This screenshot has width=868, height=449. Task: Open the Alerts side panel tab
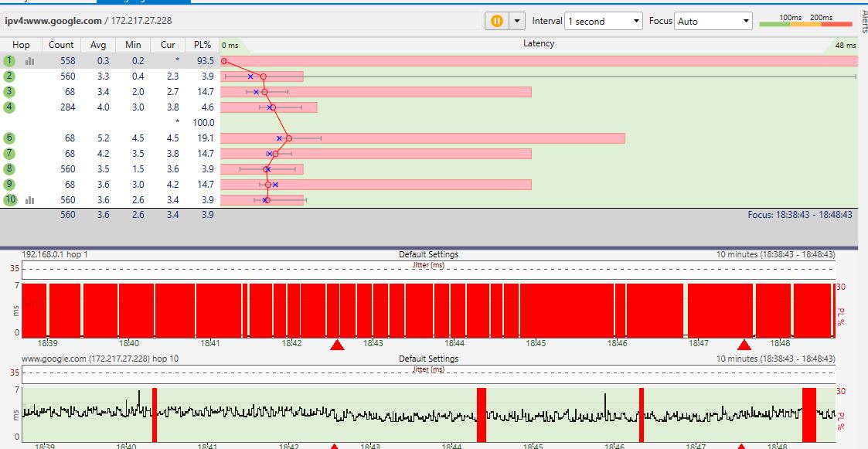click(x=863, y=22)
